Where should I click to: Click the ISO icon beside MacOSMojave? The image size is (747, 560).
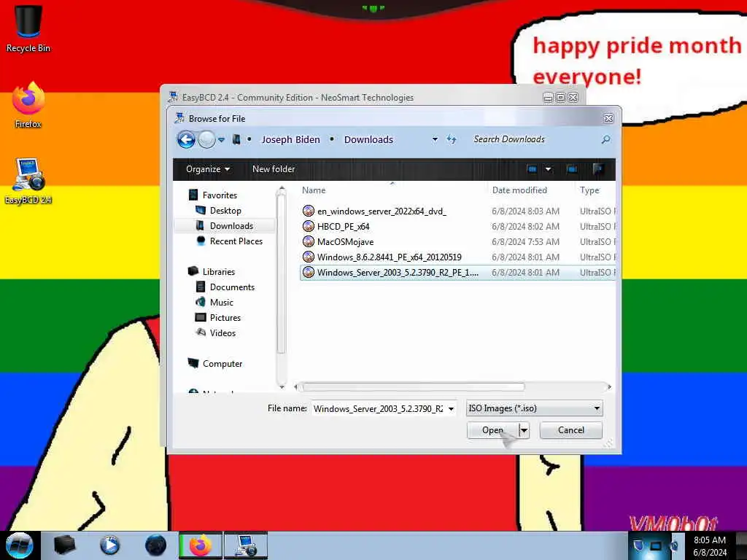(x=309, y=241)
